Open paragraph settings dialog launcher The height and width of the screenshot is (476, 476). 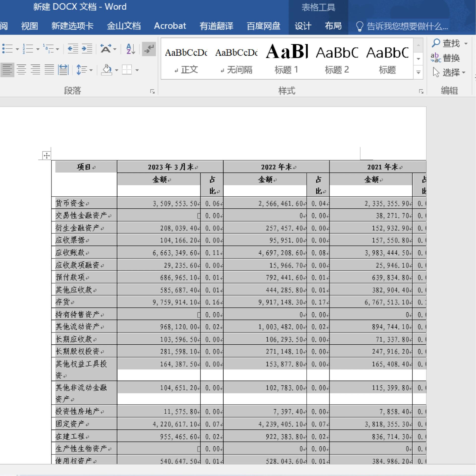click(x=152, y=91)
